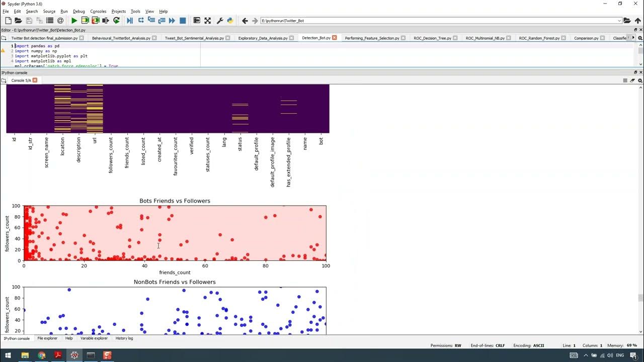Run file with the green play icon
The height and width of the screenshot is (362, 644).
pos(74,21)
